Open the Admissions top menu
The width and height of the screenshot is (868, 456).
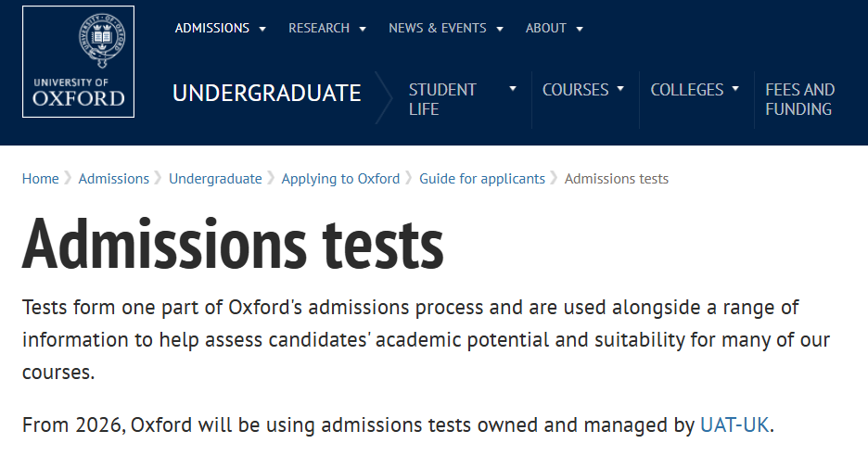click(212, 28)
